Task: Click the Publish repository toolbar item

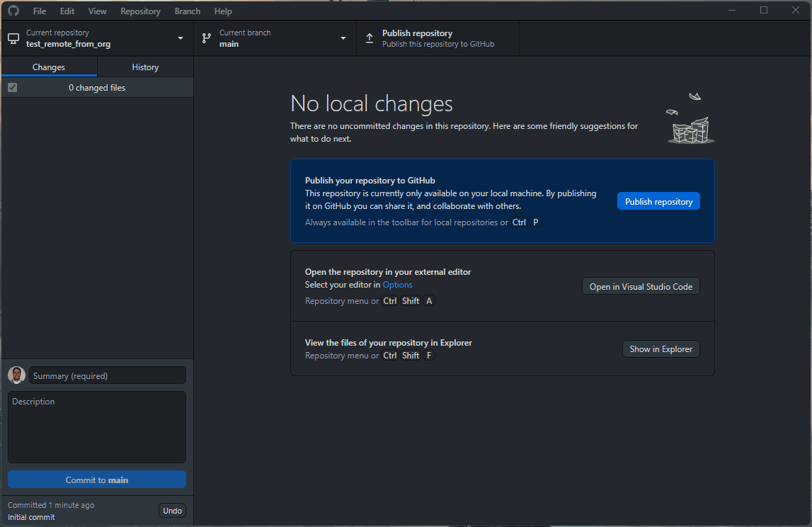Action: pos(438,38)
